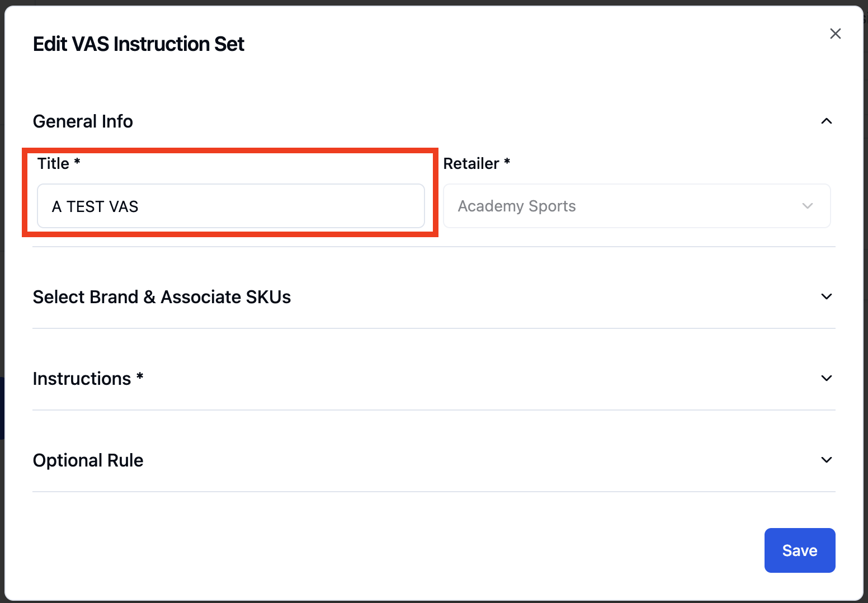Expand the chevron next to Optional Rule
868x603 pixels.
click(826, 460)
